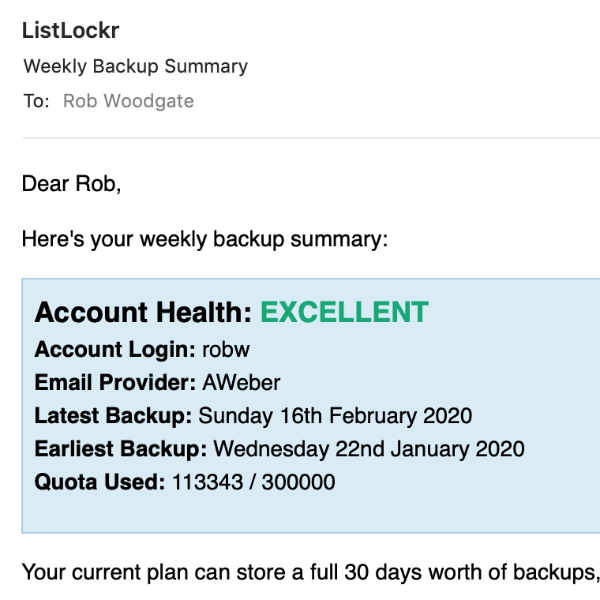This screenshot has width=600, height=600.
Task: Click the weekly backup summary intro line
Action: pos(205,240)
